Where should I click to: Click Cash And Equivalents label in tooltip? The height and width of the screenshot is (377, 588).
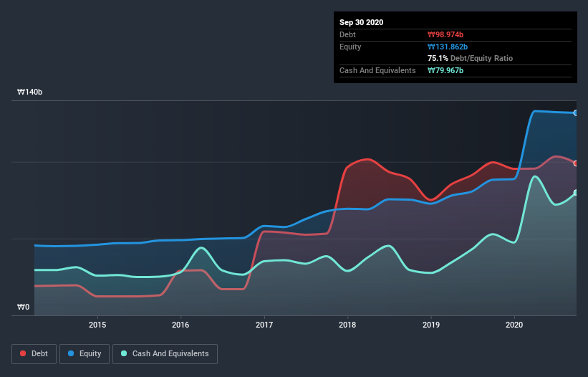click(x=377, y=70)
